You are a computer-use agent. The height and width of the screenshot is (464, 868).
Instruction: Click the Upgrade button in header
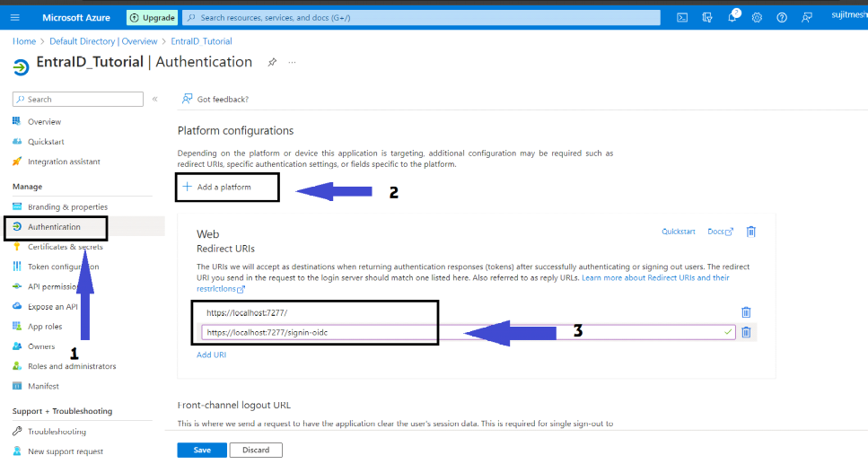[152, 17]
